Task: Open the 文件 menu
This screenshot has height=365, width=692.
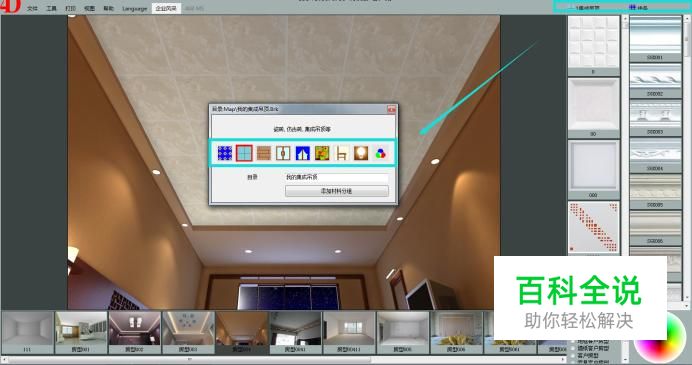Action: point(32,8)
